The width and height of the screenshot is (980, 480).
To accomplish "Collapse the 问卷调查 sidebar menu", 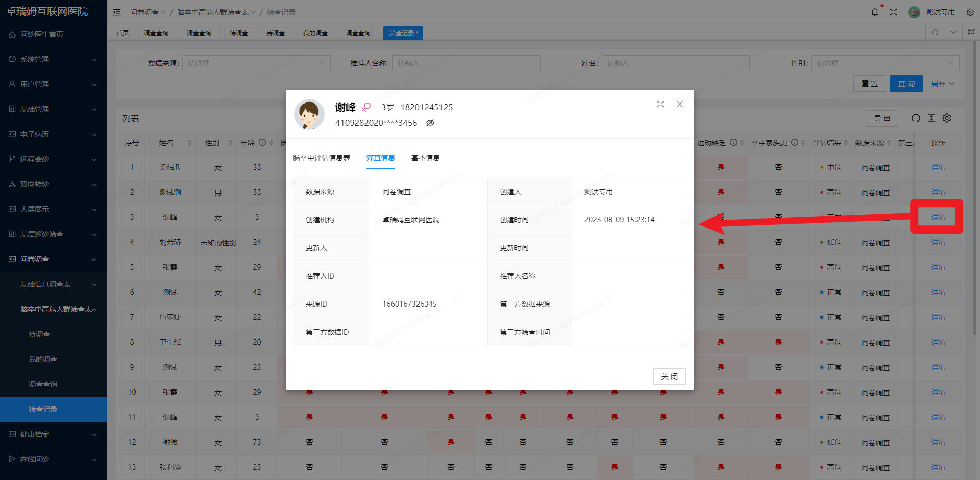I will 54,259.
